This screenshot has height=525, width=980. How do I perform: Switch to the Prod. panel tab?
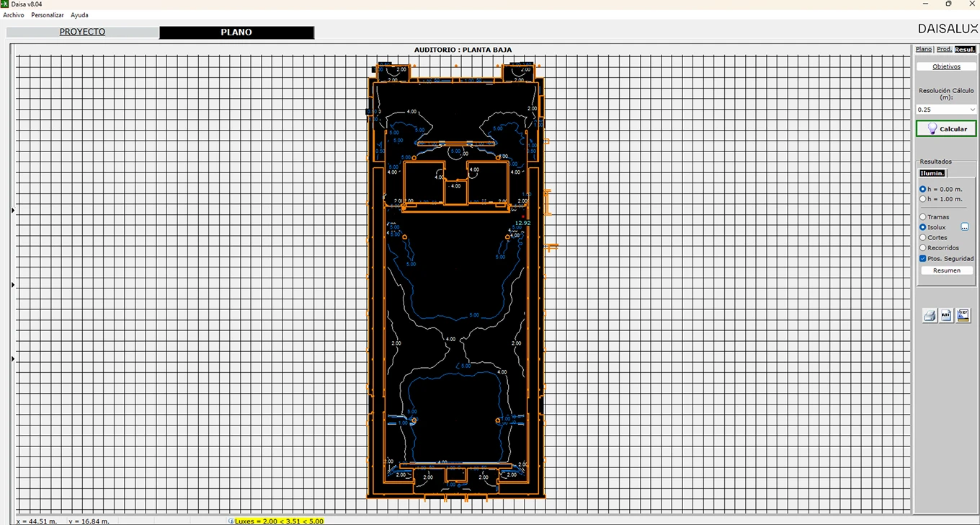click(x=944, y=49)
